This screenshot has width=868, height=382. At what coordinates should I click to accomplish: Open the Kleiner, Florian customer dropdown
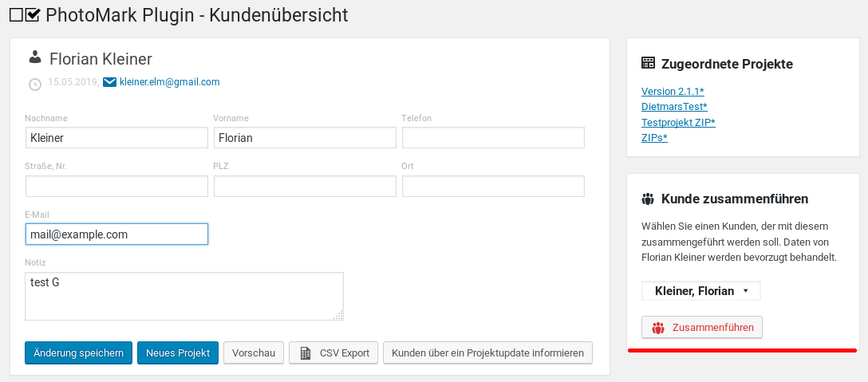click(700, 291)
